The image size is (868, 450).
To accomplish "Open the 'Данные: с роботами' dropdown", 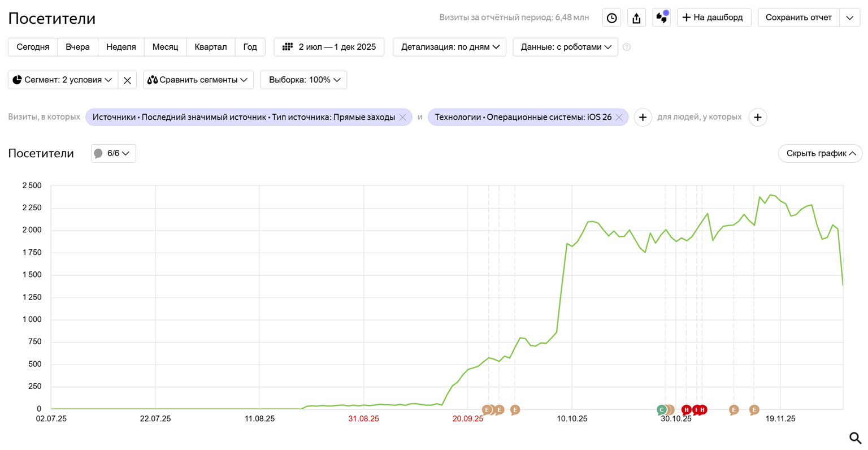I will [x=565, y=47].
